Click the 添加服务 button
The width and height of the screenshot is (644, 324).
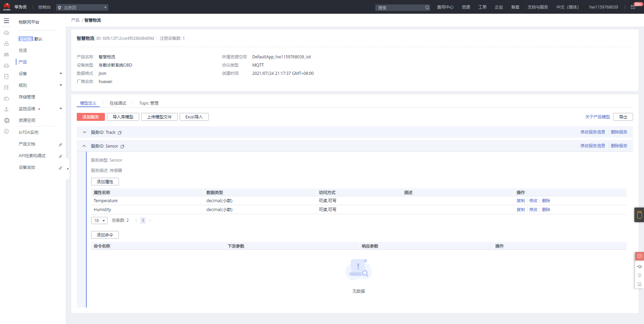[91, 117]
